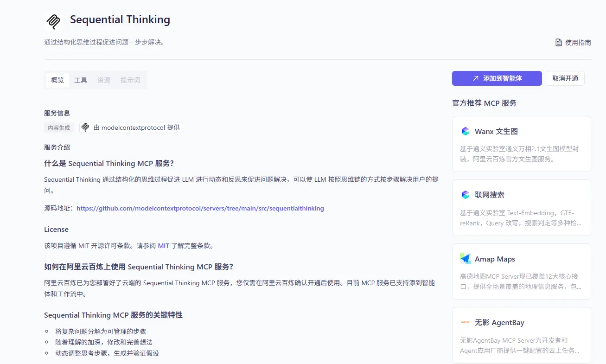Click the Sequential Thinking page title

click(120, 19)
